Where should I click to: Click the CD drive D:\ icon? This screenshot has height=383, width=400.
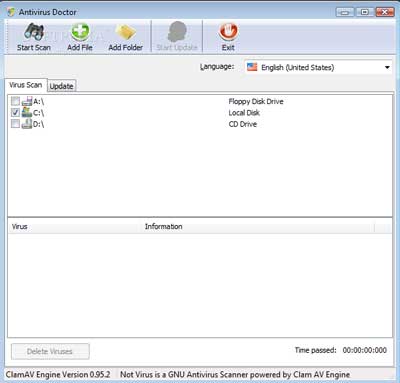[27, 124]
